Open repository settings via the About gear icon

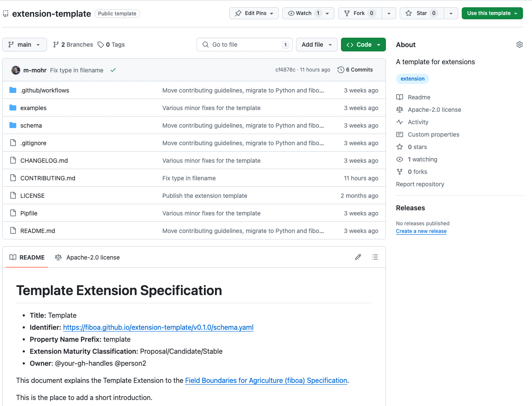tap(519, 44)
